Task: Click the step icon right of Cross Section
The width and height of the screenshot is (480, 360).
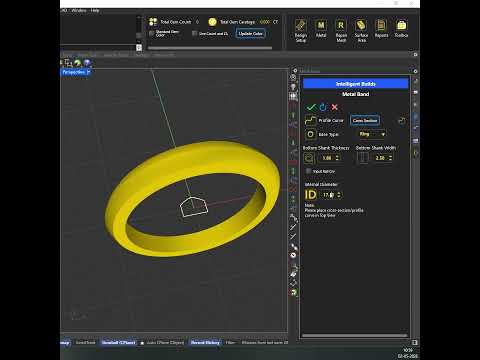Action: point(402,121)
